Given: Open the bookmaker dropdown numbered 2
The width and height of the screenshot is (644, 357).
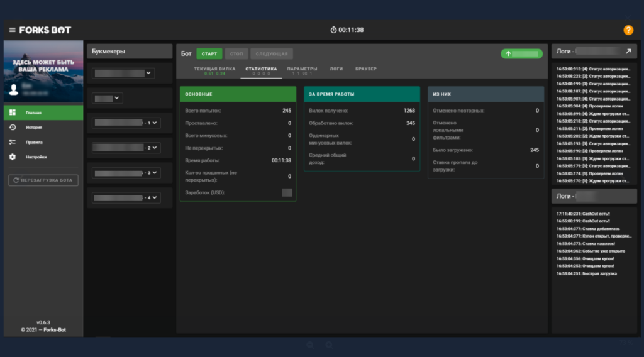Looking at the screenshot, I should 126,148.
